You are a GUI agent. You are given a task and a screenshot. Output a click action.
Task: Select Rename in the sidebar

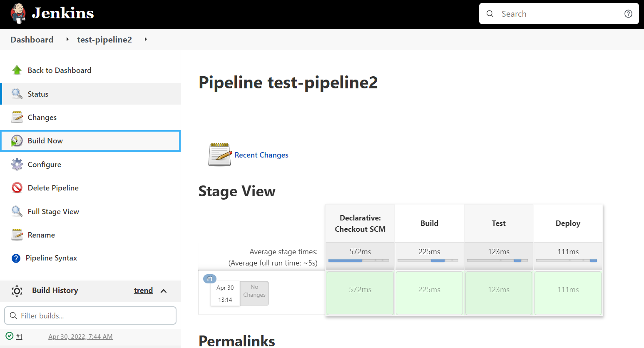coord(90,235)
